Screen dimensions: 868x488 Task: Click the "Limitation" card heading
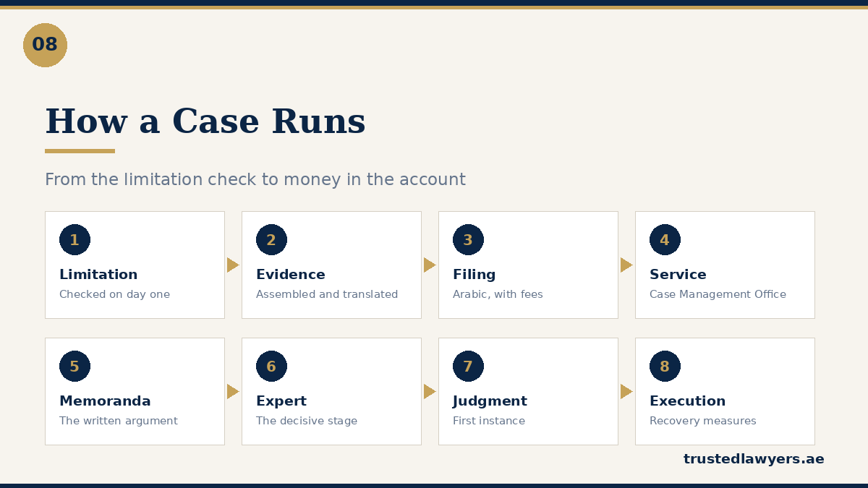(x=98, y=275)
